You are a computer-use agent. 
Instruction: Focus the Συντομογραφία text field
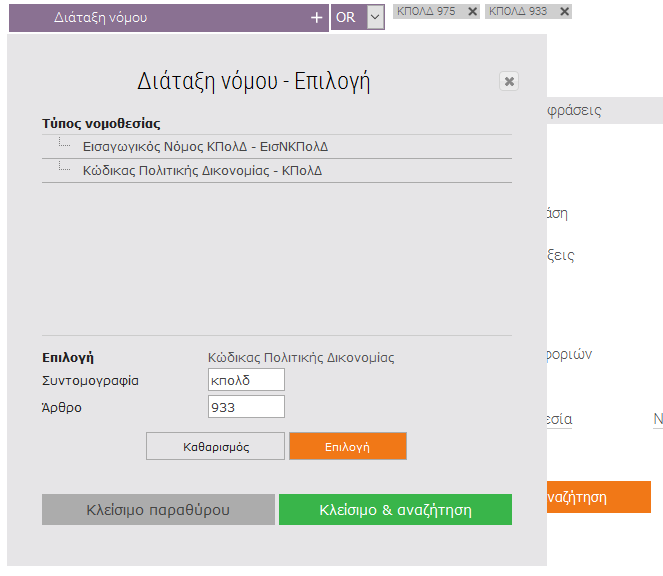246,380
